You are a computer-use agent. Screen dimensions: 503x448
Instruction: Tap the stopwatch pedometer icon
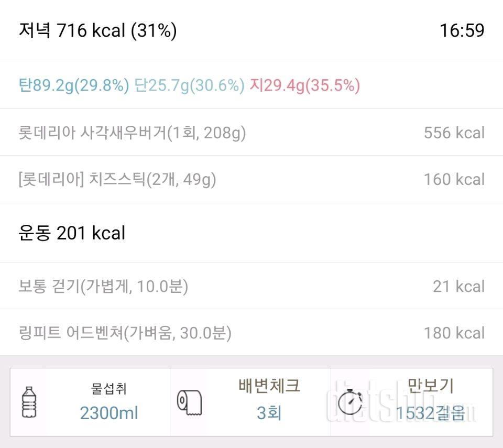[351, 402]
